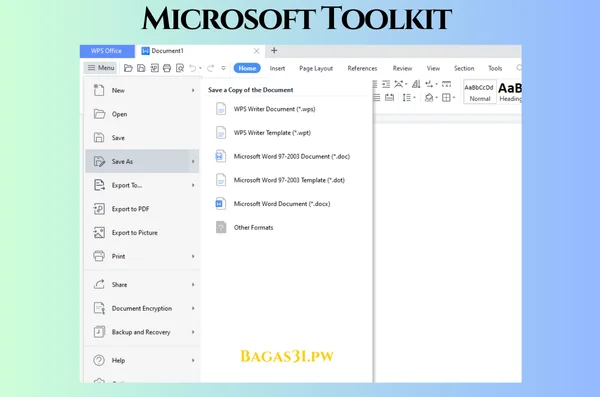Expand the Share submenu arrow
The width and height of the screenshot is (600, 397).
click(x=193, y=284)
